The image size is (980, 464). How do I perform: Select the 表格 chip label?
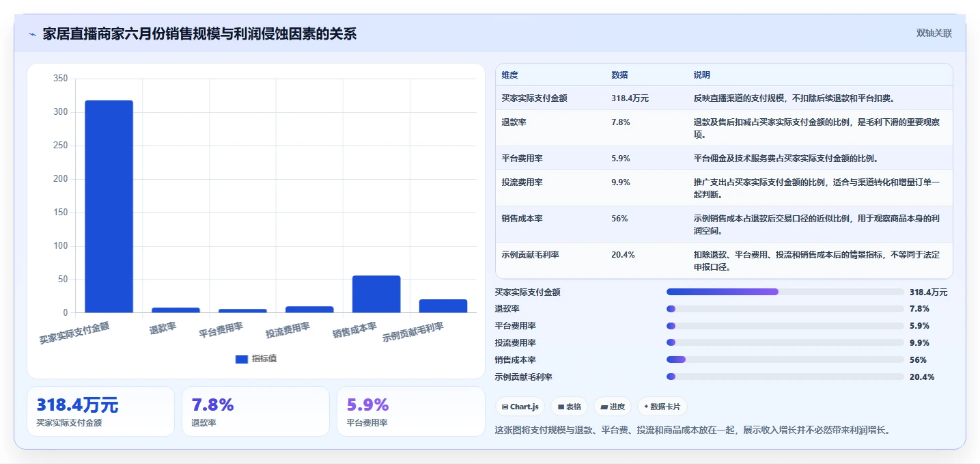click(574, 407)
